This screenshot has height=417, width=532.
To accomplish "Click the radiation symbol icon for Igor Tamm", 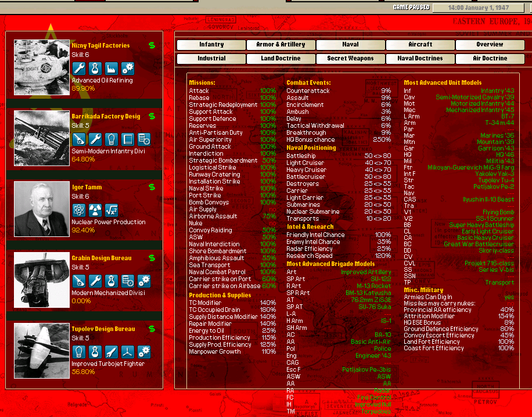I will (x=95, y=210).
